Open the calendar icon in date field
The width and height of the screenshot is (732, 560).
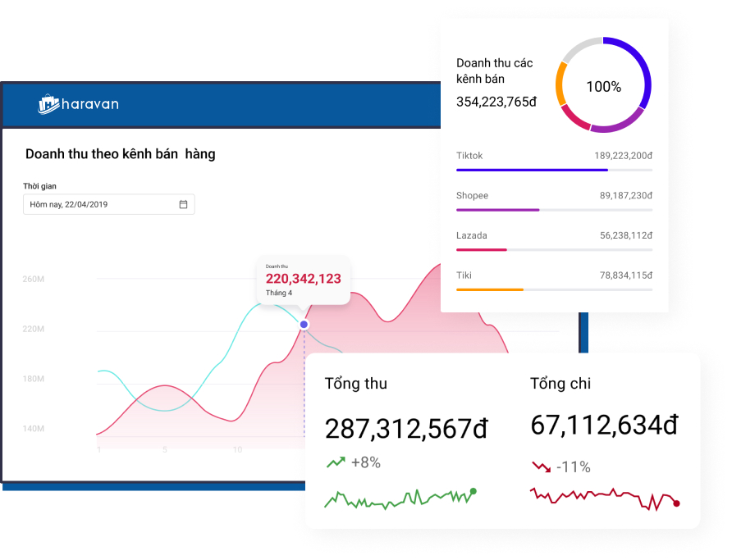183,204
